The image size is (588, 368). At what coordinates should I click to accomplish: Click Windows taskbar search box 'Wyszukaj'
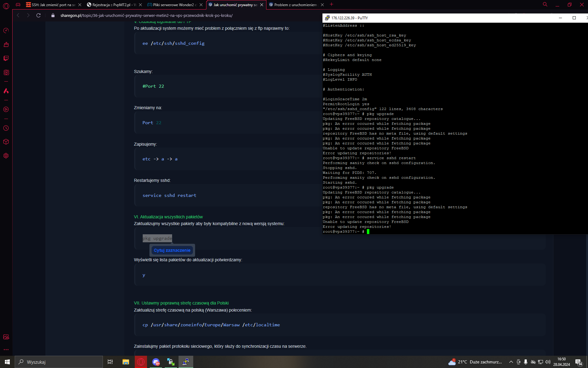(60, 362)
